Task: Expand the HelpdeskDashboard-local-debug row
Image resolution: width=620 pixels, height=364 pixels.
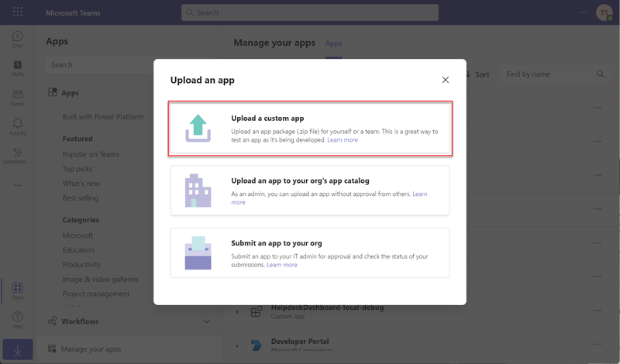Action: (x=237, y=312)
